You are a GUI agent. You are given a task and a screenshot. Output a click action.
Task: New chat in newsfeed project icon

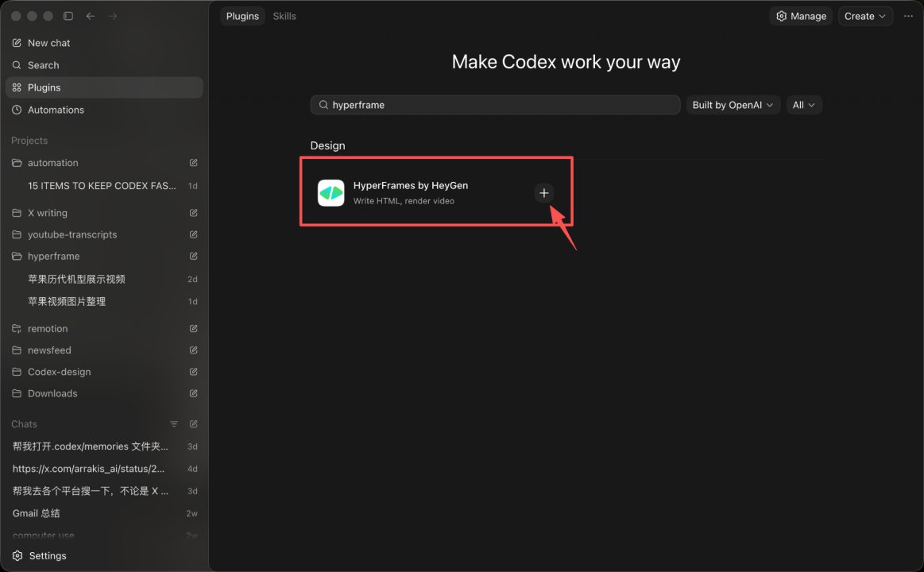click(x=193, y=350)
